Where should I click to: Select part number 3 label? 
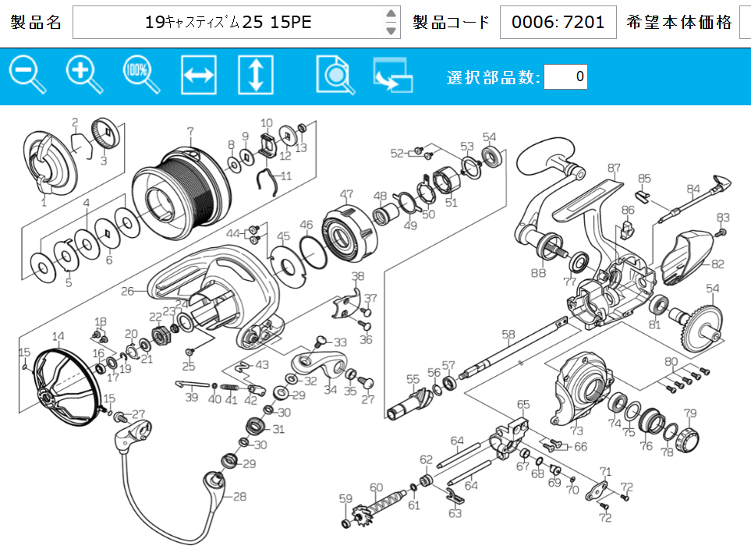(104, 161)
